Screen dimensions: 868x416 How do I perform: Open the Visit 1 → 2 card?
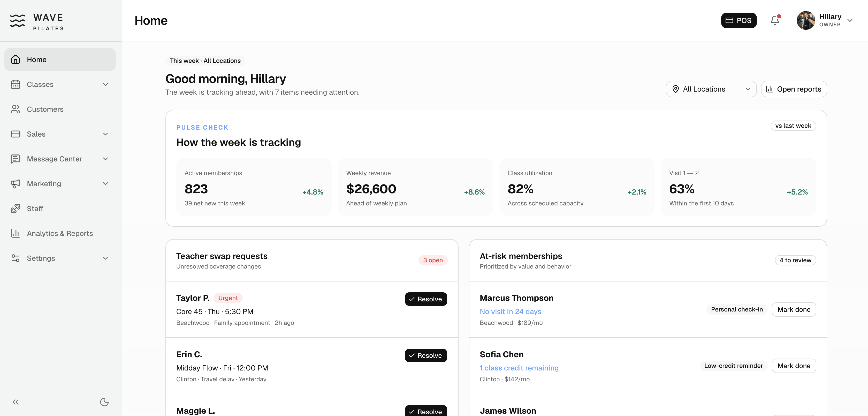point(738,187)
